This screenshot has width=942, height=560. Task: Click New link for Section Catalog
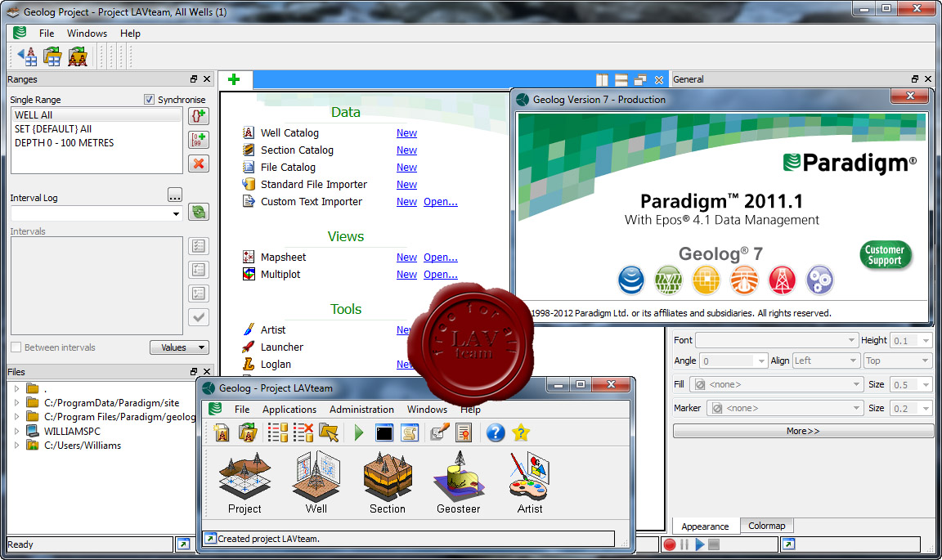tap(406, 150)
